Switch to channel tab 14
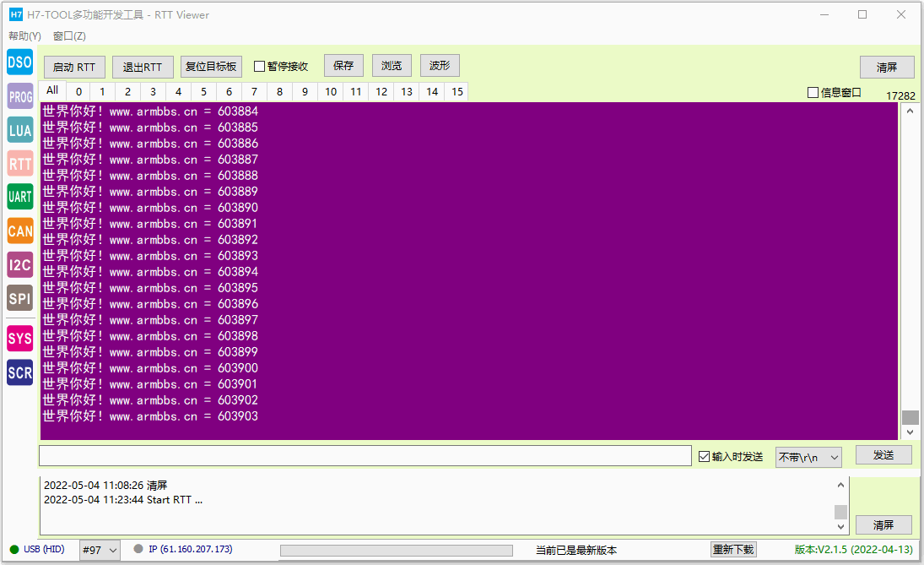 click(x=432, y=91)
